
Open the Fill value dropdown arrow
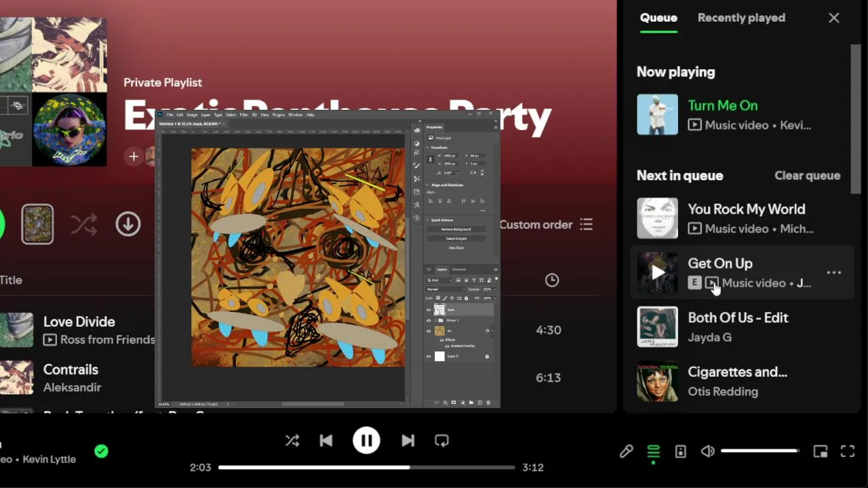(495, 298)
